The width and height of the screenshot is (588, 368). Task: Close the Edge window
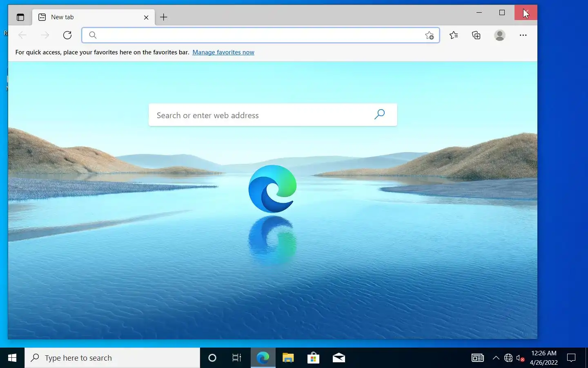(526, 12)
